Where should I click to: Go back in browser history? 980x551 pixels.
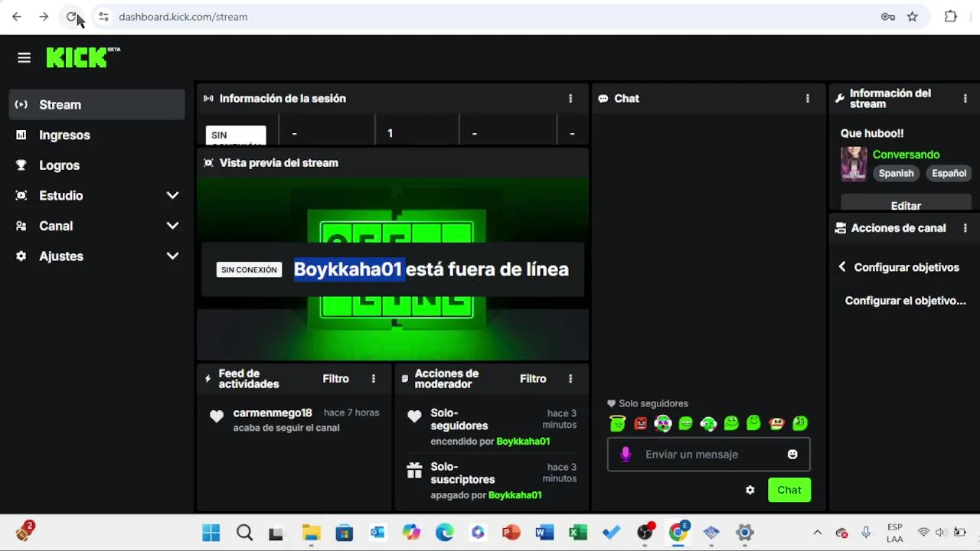click(17, 17)
